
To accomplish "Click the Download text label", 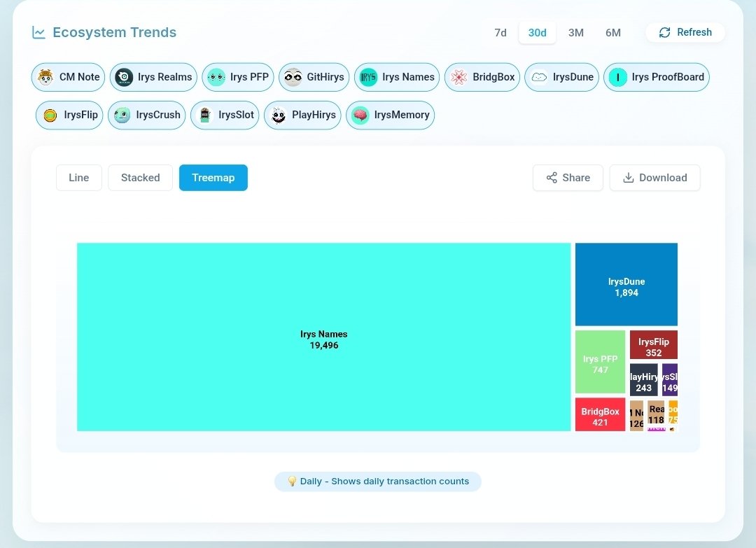I will click(663, 178).
